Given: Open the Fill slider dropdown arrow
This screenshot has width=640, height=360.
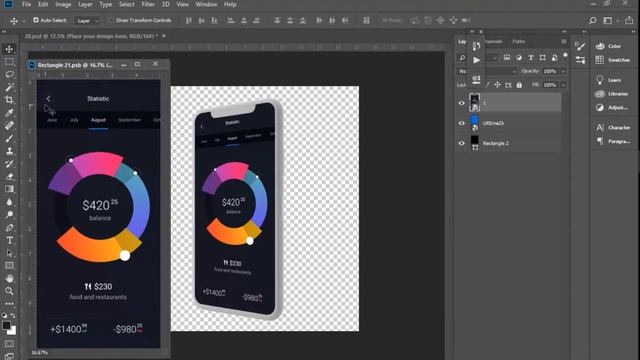Looking at the screenshot, I should coord(563,85).
